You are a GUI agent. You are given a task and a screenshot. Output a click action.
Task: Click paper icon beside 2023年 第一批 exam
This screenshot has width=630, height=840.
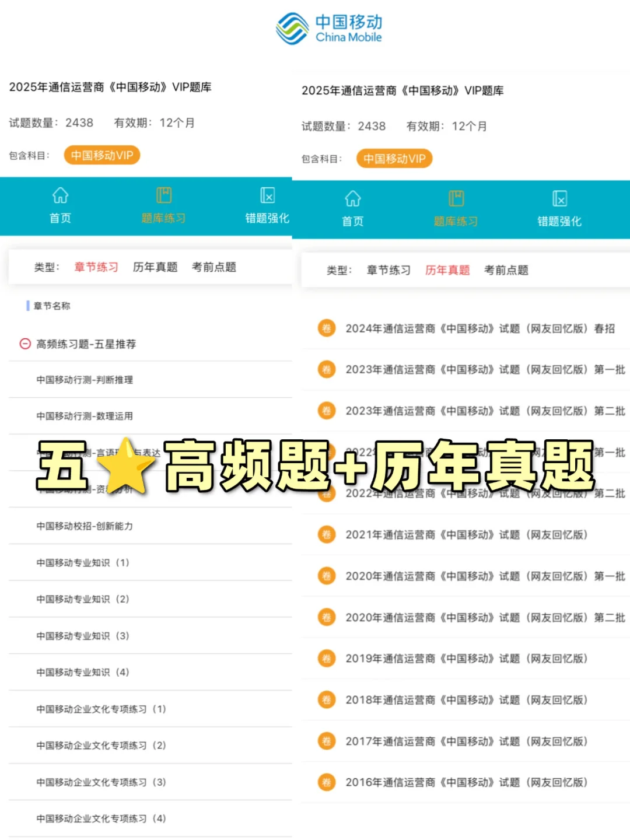pos(326,369)
